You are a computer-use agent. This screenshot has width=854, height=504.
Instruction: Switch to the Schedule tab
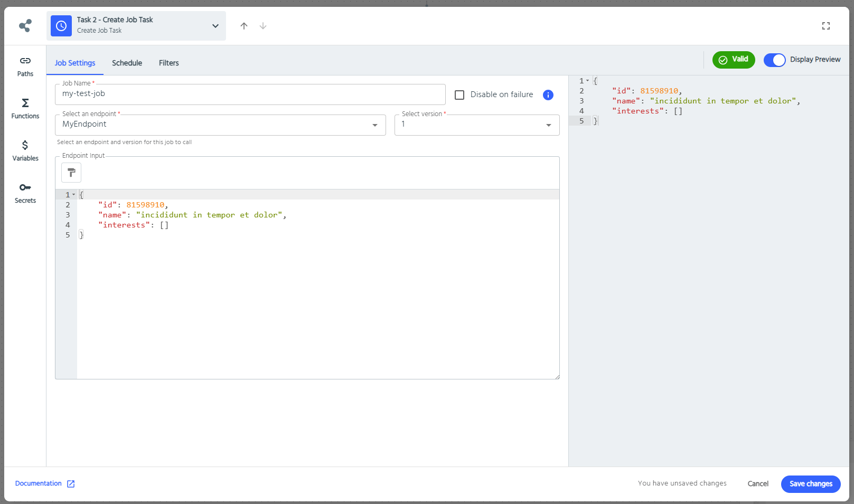point(127,63)
